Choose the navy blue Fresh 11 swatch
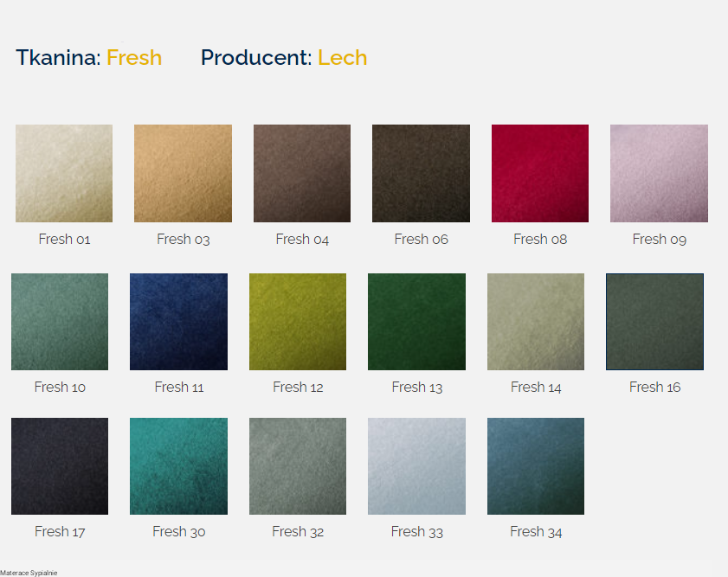Image resolution: width=728 pixels, height=577 pixels. tap(178, 322)
